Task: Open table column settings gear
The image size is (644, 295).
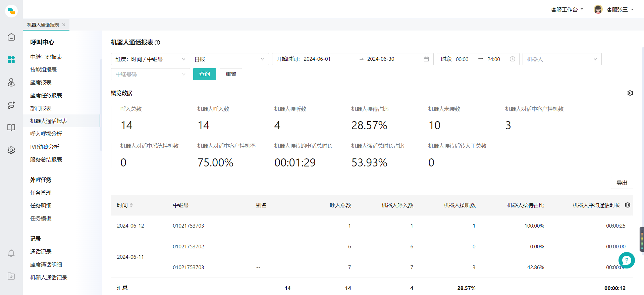Action: [x=628, y=205]
